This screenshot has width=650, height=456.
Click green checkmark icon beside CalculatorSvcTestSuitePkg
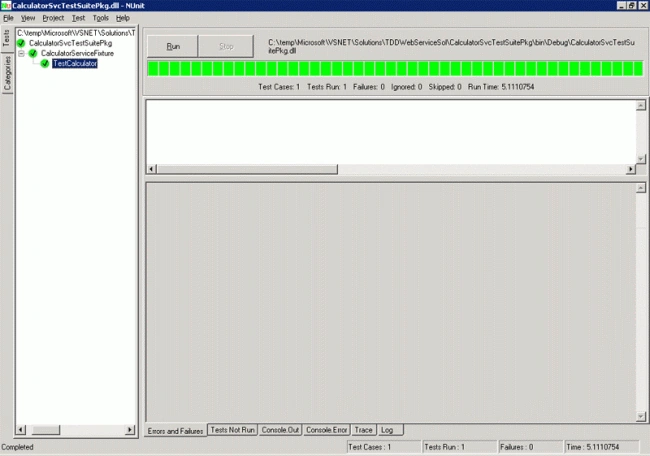coord(21,43)
